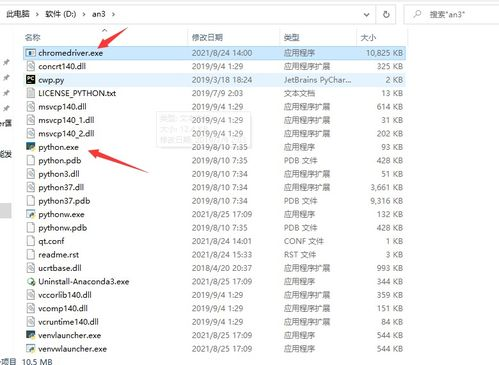This screenshot has width=499, height=365.
Task: Sort files by the 修改日期 column
Action: pos(207,37)
